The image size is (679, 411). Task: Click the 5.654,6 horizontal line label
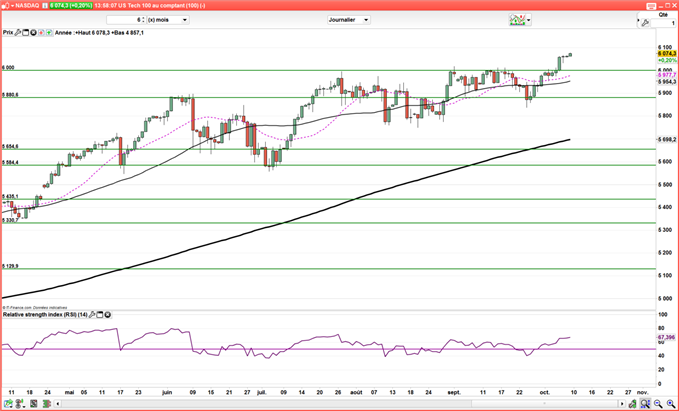[10, 146]
